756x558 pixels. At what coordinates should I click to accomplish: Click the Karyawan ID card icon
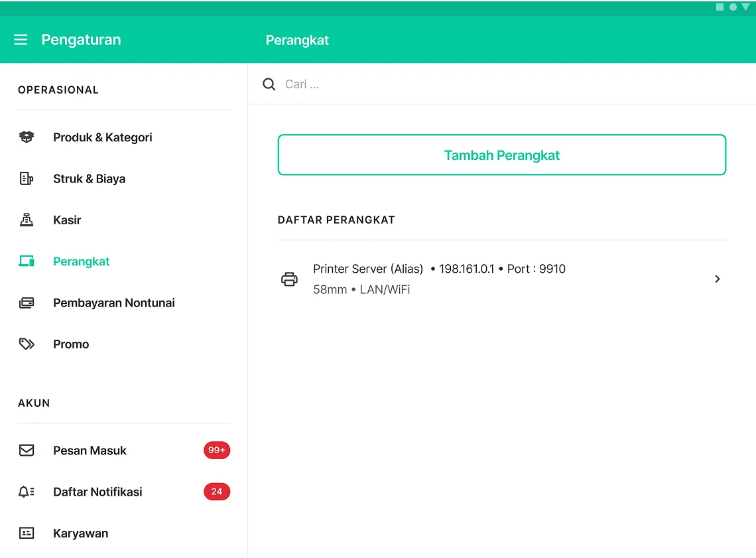[x=27, y=533]
